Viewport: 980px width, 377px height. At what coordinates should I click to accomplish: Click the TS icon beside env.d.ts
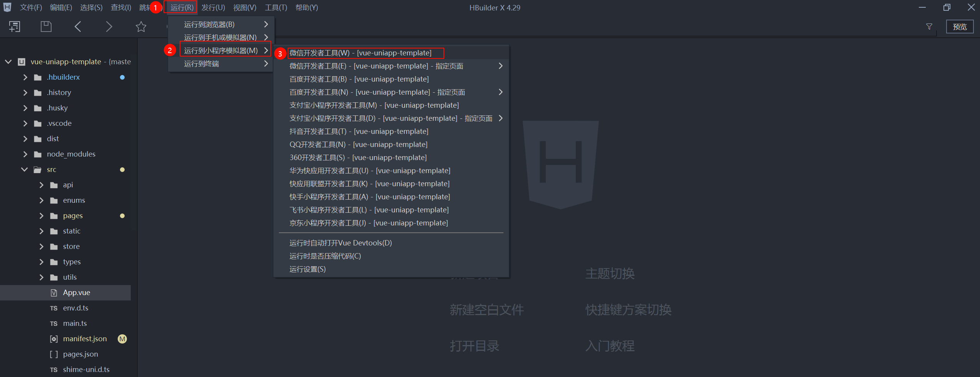click(54, 308)
